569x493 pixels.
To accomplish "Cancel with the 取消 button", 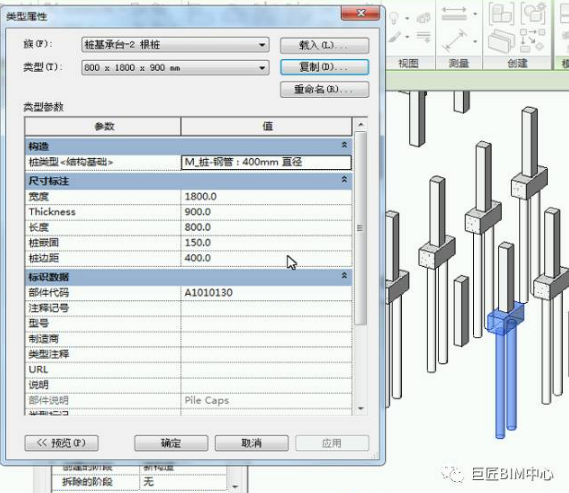I will pos(251,443).
